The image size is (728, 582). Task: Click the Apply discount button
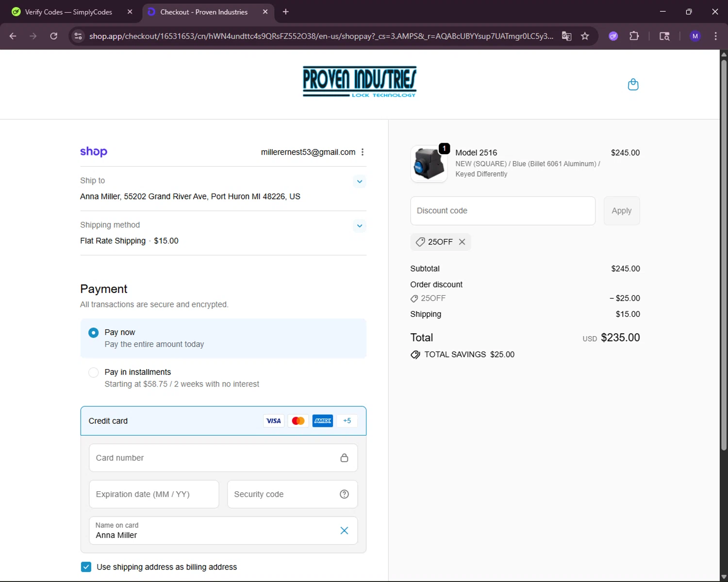622,211
